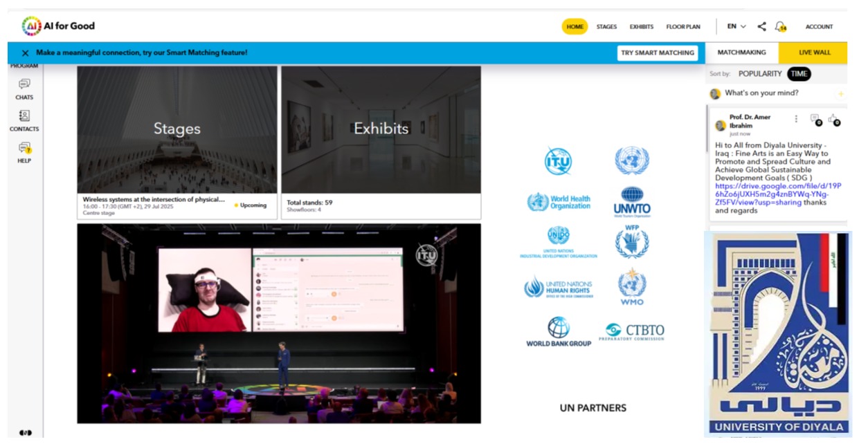Screen dimensions: 868x446
Task: Click the CTBTO logo
Action: 632,332
